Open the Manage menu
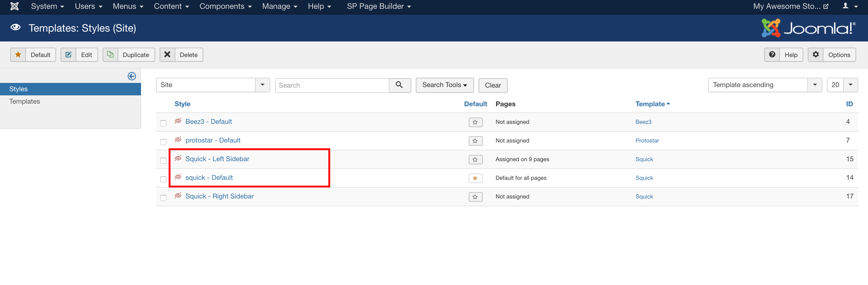Image resolution: width=868 pixels, height=285 pixels. (280, 6)
